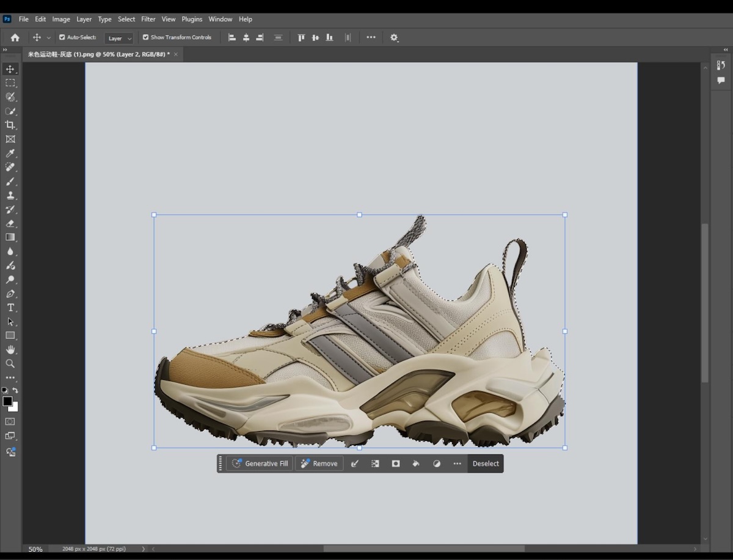Select the Hand tool

10,349
